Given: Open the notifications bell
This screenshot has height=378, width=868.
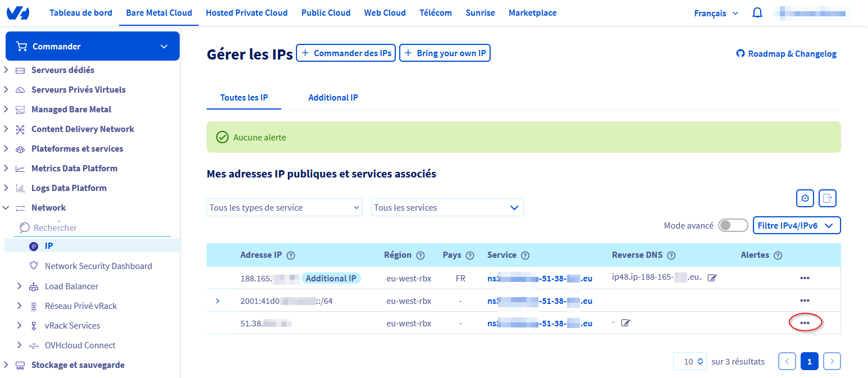Looking at the screenshot, I should (x=757, y=13).
